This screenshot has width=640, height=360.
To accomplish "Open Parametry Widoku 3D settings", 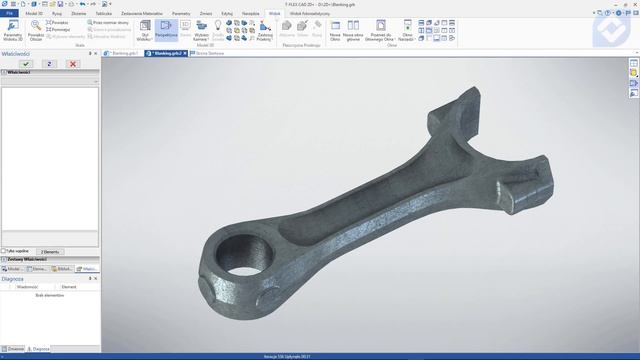I will point(13,31).
